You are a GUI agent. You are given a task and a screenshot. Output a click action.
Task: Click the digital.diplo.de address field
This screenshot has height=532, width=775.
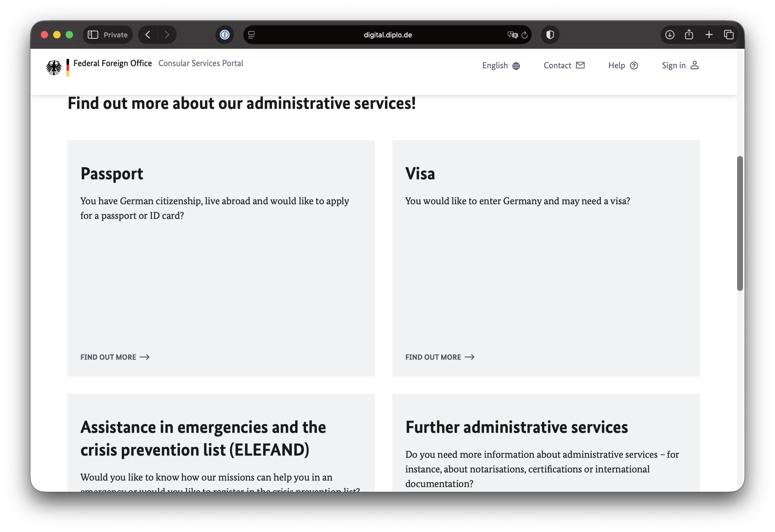coord(387,35)
